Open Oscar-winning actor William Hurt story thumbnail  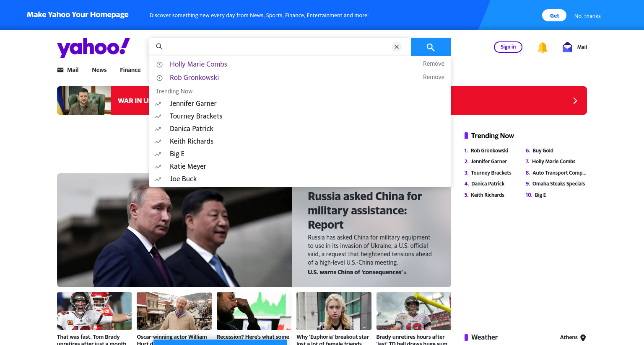point(174,311)
